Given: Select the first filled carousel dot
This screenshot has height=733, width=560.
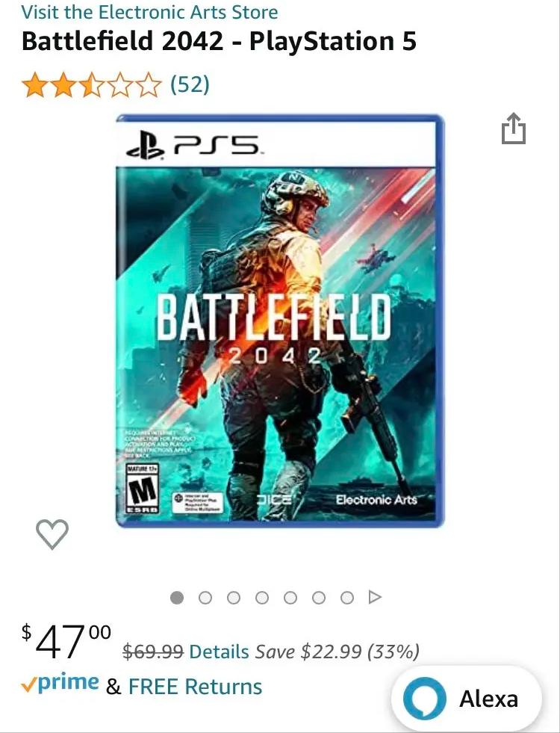Looking at the screenshot, I should pyautogui.click(x=177, y=597).
